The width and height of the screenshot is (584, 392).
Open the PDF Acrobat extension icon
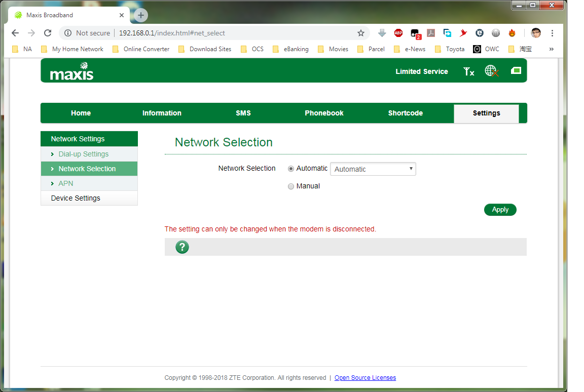pyautogui.click(x=431, y=33)
